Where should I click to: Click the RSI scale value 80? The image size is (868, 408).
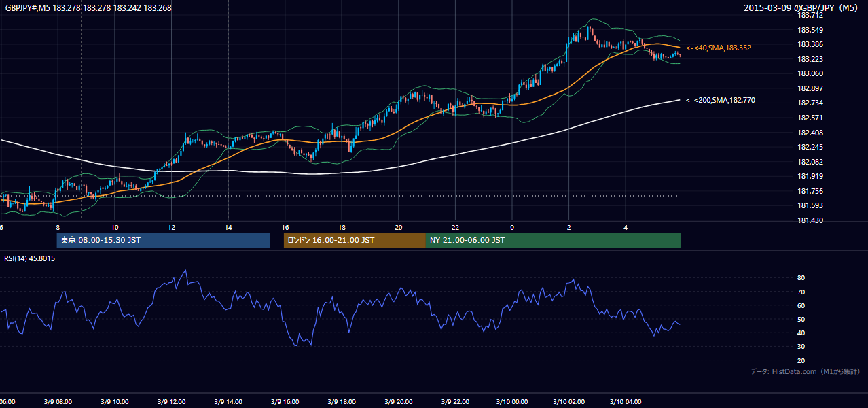[x=801, y=278]
